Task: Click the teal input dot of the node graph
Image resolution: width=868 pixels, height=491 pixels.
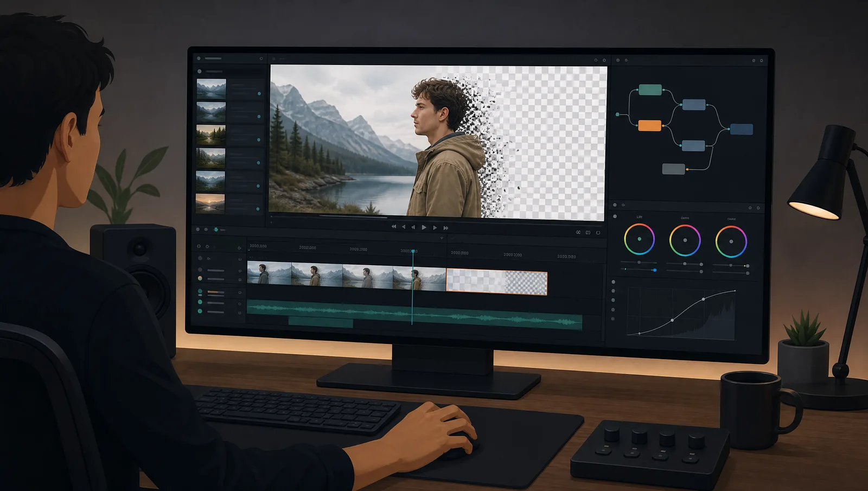Action: tap(617, 114)
